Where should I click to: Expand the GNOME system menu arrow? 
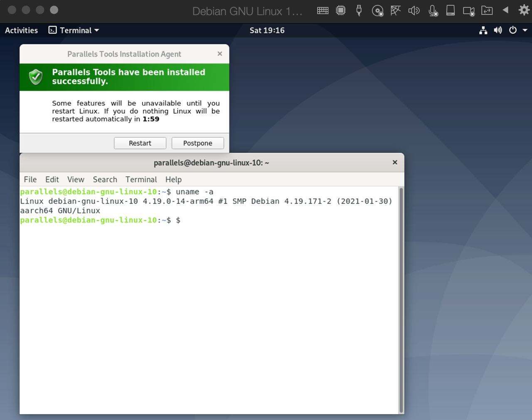(525, 30)
